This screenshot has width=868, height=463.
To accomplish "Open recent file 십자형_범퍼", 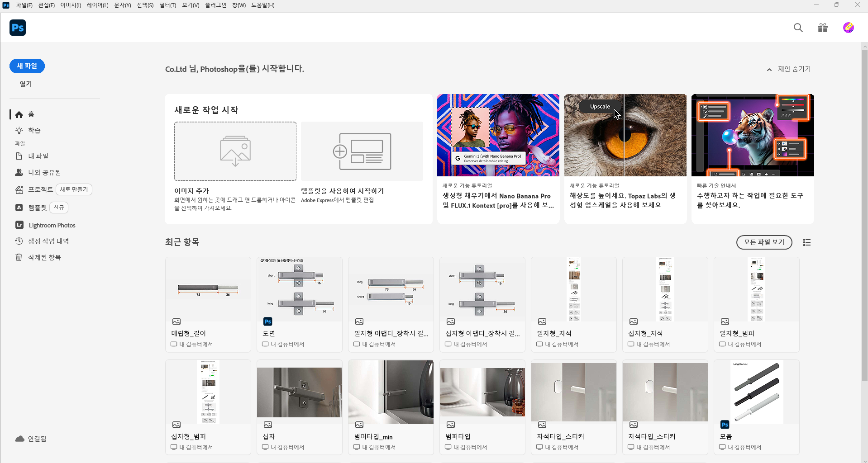I will click(x=208, y=407).
